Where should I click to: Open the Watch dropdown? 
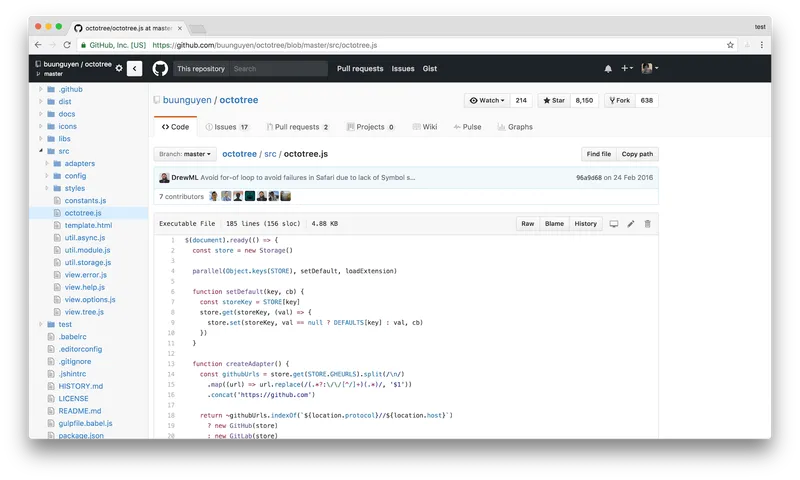coord(487,100)
